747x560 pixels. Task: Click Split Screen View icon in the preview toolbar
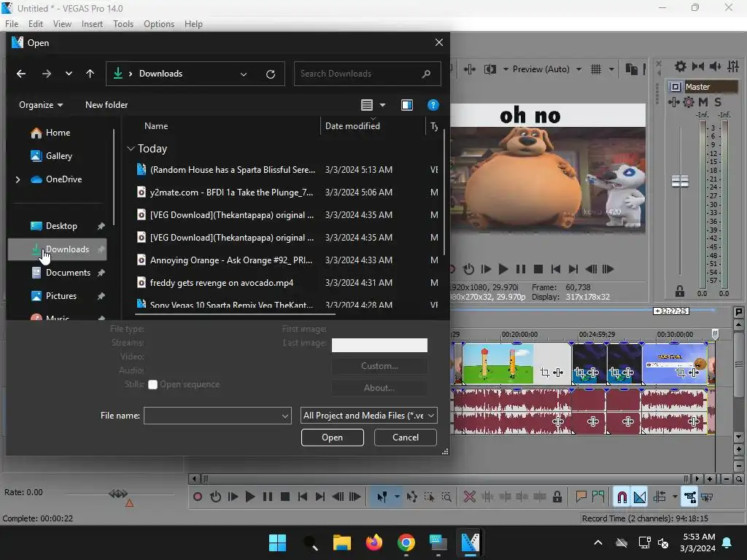489,69
